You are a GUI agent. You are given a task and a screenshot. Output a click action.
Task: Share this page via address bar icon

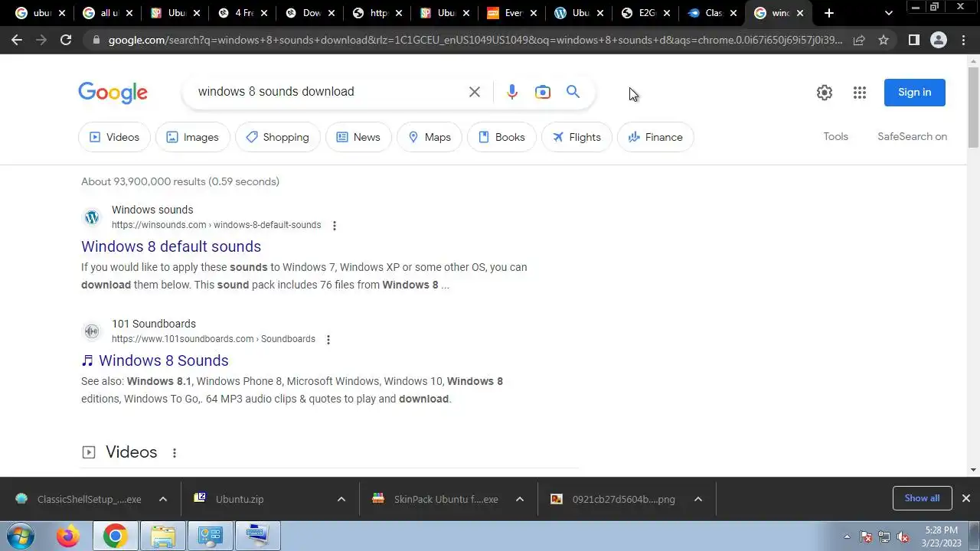point(859,40)
